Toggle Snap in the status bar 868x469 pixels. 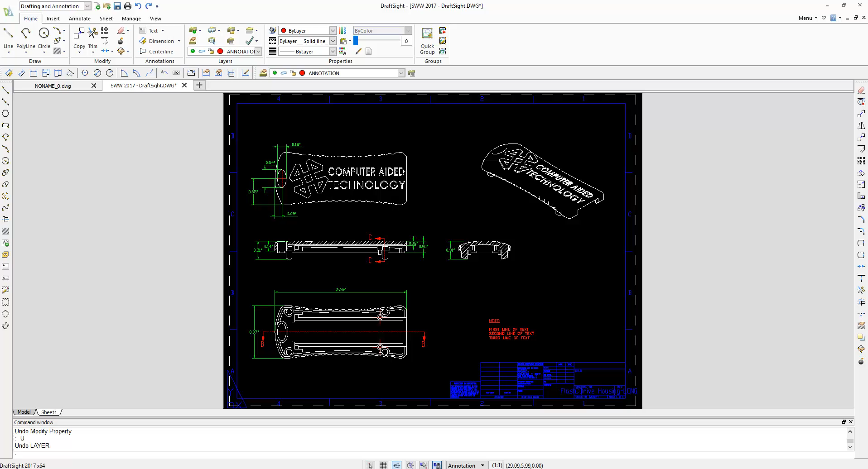(x=371, y=465)
